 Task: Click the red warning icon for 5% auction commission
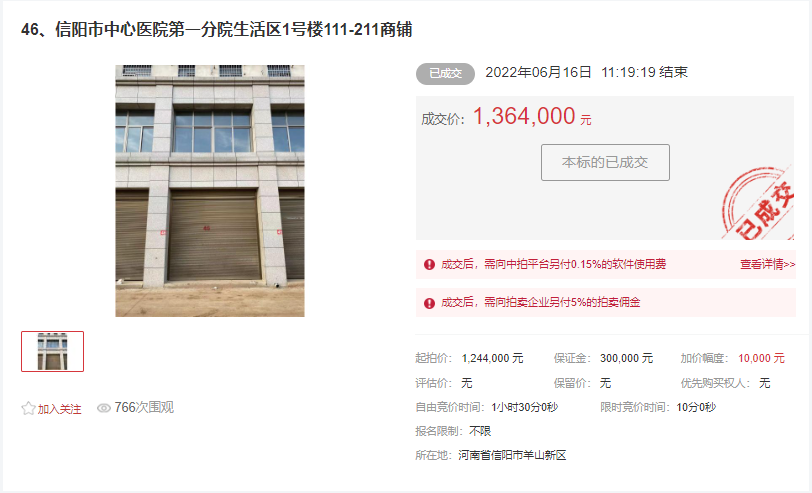tap(429, 303)
